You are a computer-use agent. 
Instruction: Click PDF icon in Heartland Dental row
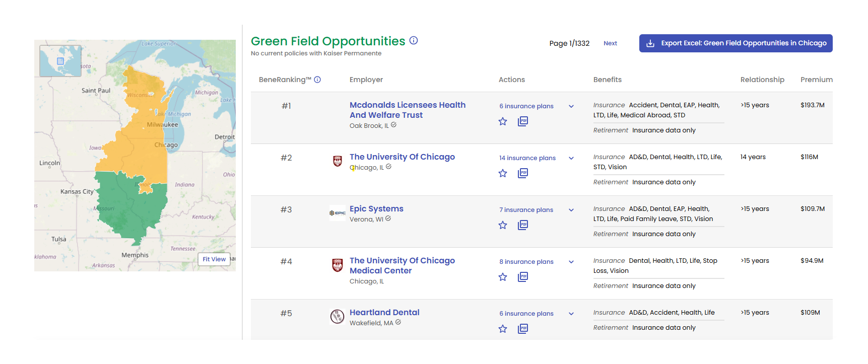[x=523, y=329]
